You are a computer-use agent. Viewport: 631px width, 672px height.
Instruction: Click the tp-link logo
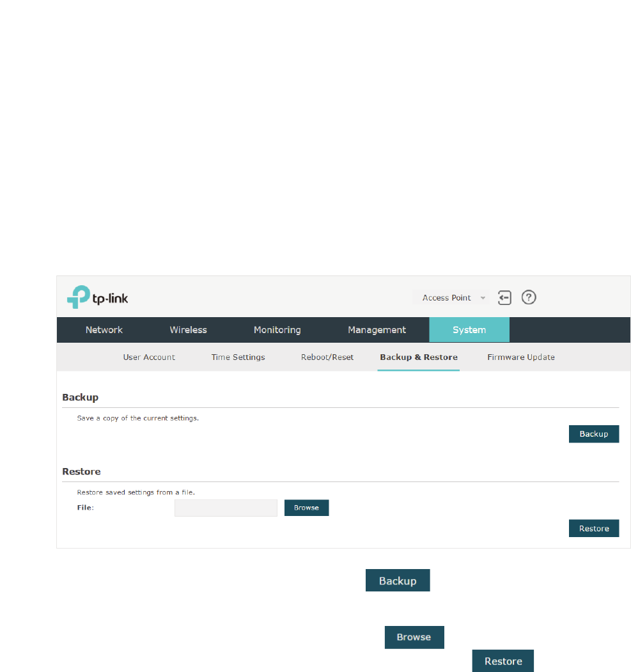97,297
